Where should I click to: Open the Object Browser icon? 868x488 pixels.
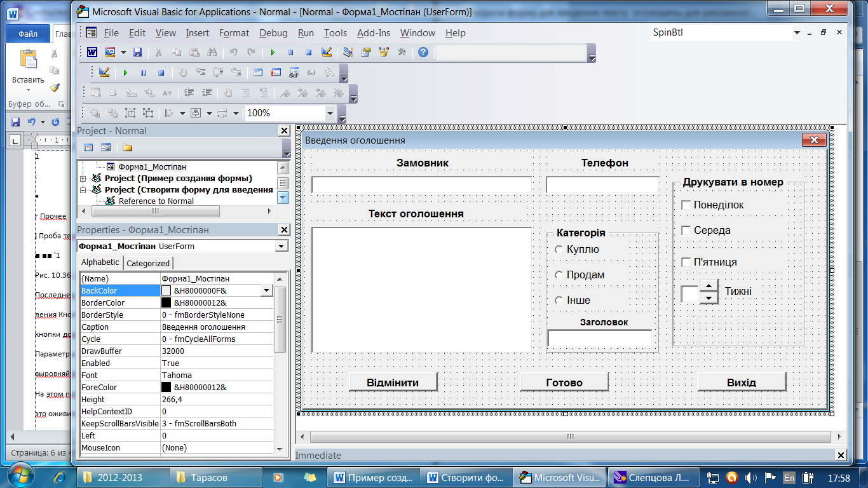[x=384, y=52]
